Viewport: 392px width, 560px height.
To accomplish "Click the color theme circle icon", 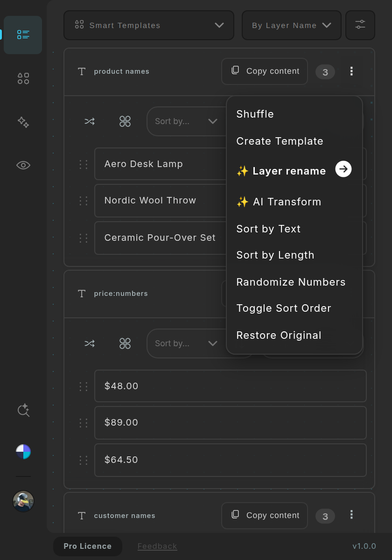I will (x=23, y=452).
